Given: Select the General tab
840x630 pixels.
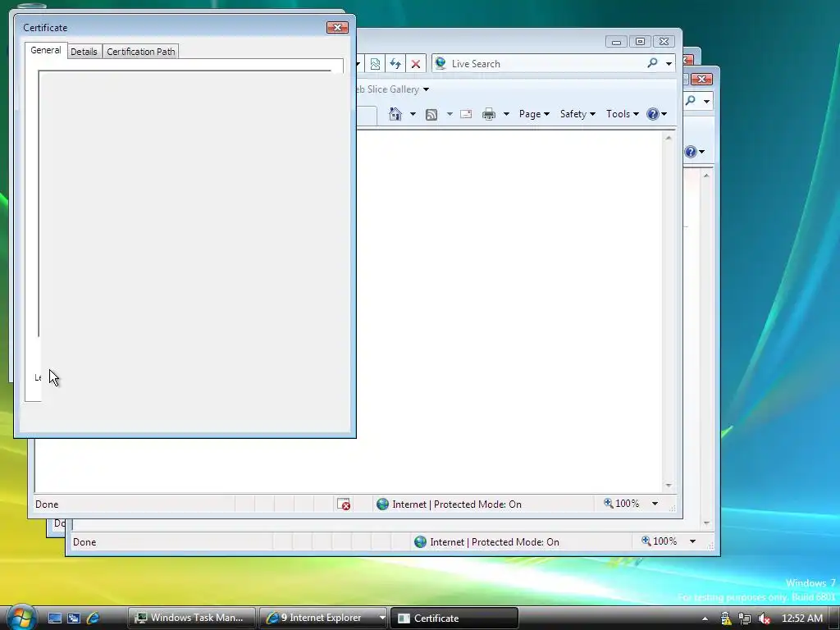Looking at the screenshot, I should click(46, 50).
